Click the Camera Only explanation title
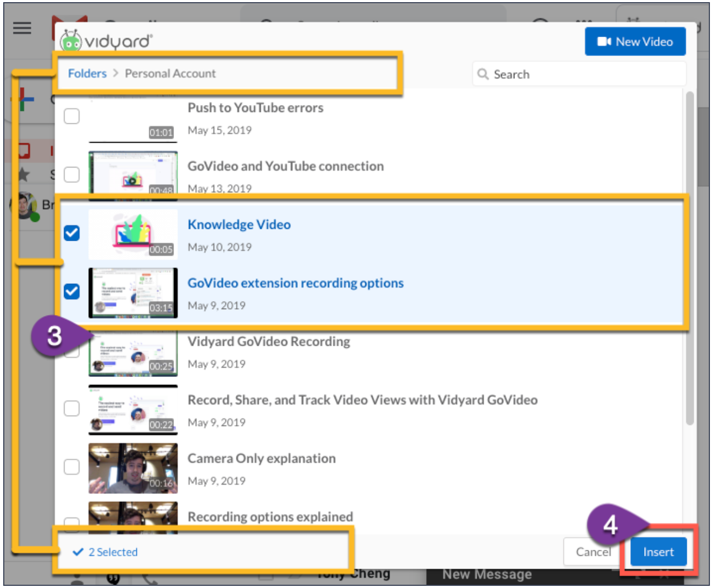The image size is (711, 588). click(x=262, y=459)
